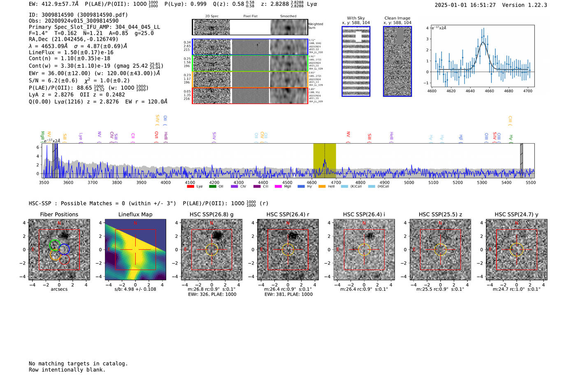Open the HSC SSP(26.4) i image

(x=364, y=250)
